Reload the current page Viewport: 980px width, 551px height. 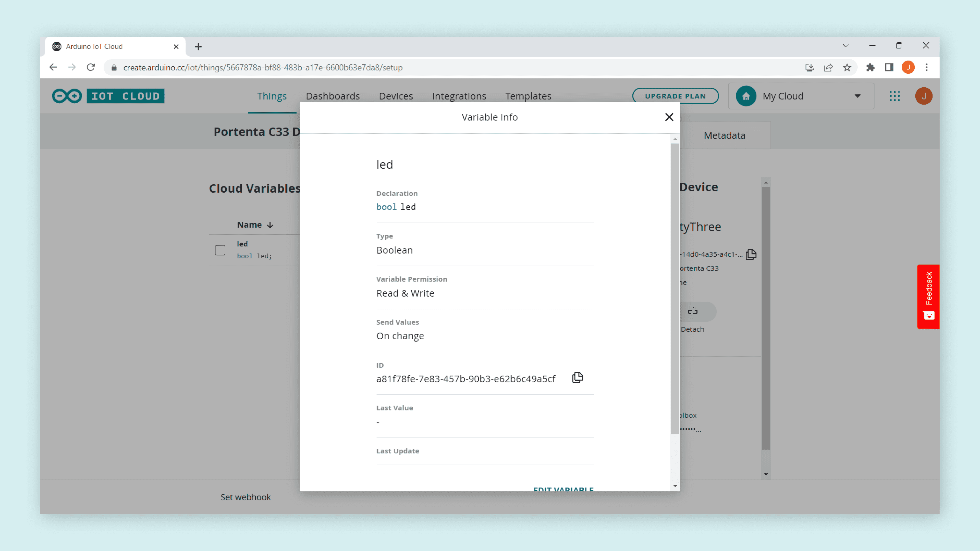[x=91, y=68]
